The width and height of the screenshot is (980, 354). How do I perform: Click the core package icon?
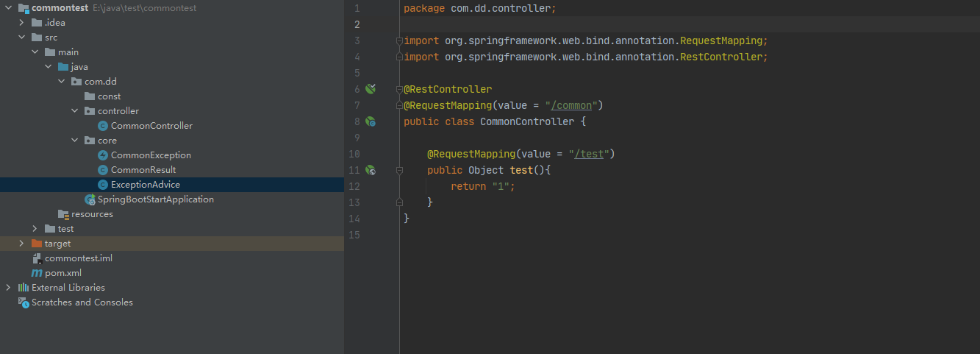click(x=90, y=141)
